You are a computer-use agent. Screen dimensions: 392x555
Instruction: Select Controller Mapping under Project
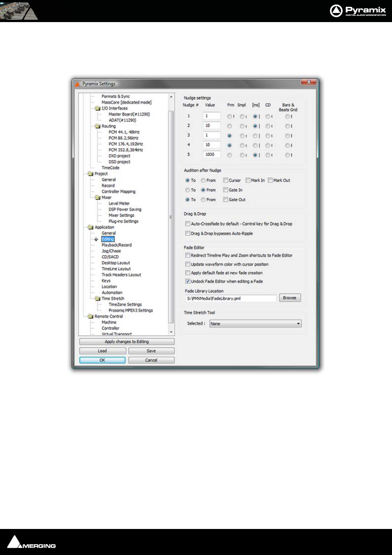[118, 191]
